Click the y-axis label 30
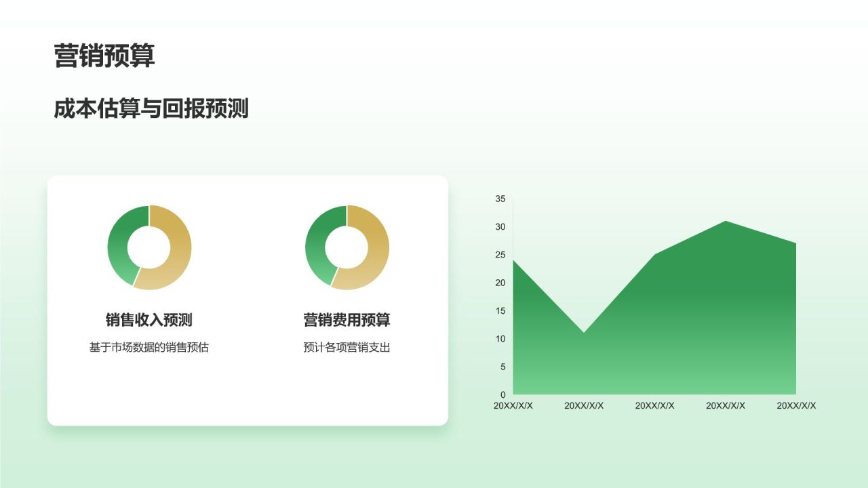Image resolution: width=868 pixels, height=488 pixels. 500,226
